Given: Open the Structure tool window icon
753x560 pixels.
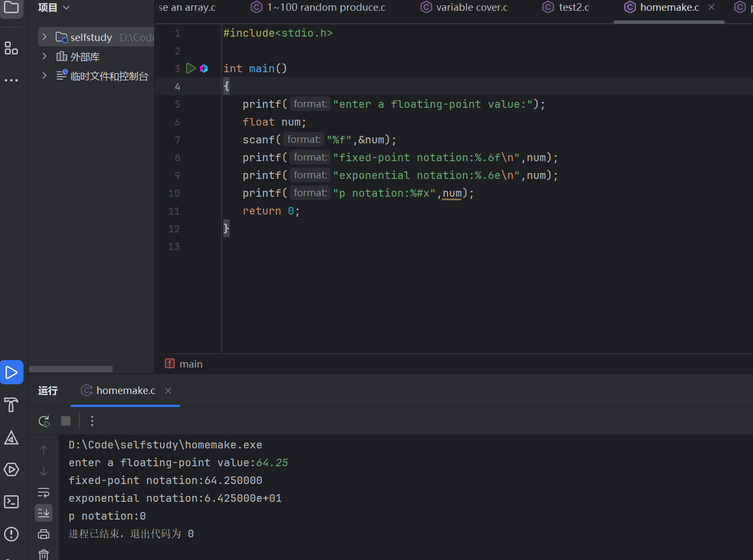Looking at the screenshot, I should (x=11, y=48).
